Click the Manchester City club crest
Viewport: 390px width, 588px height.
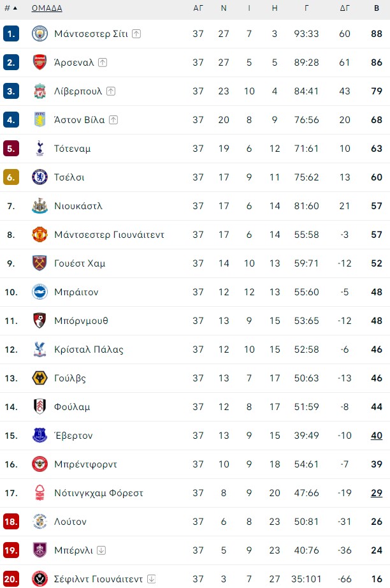(40, 34)
